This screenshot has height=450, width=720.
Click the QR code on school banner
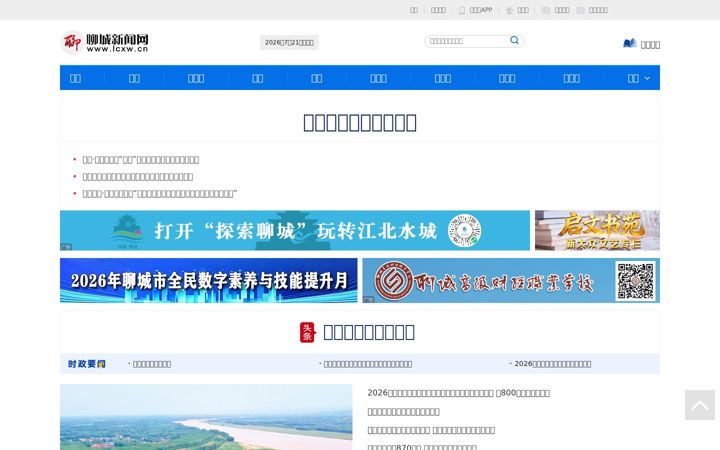[x=636, y=281]
